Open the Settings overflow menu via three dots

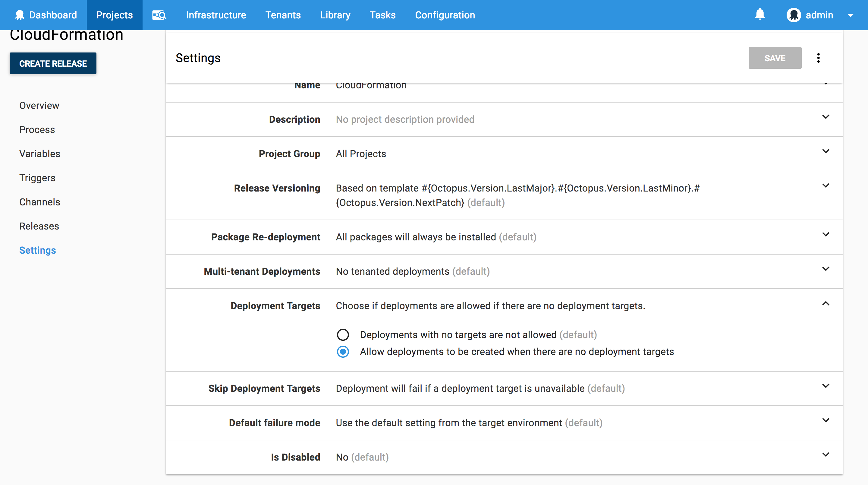pos(819,58)
